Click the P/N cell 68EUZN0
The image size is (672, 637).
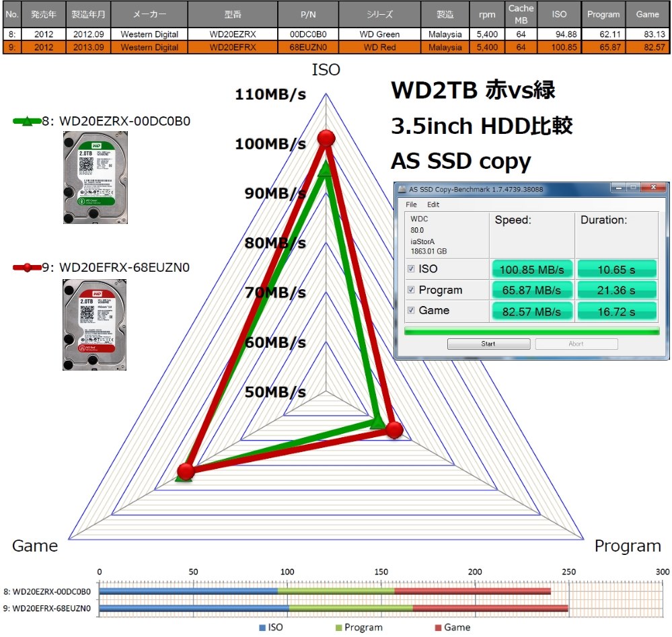point(308,47)
